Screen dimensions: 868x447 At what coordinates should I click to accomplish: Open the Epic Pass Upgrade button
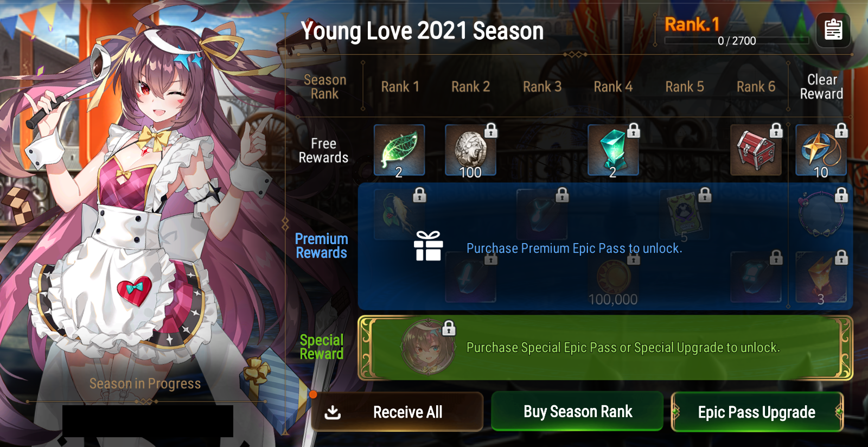pos(757,412)
